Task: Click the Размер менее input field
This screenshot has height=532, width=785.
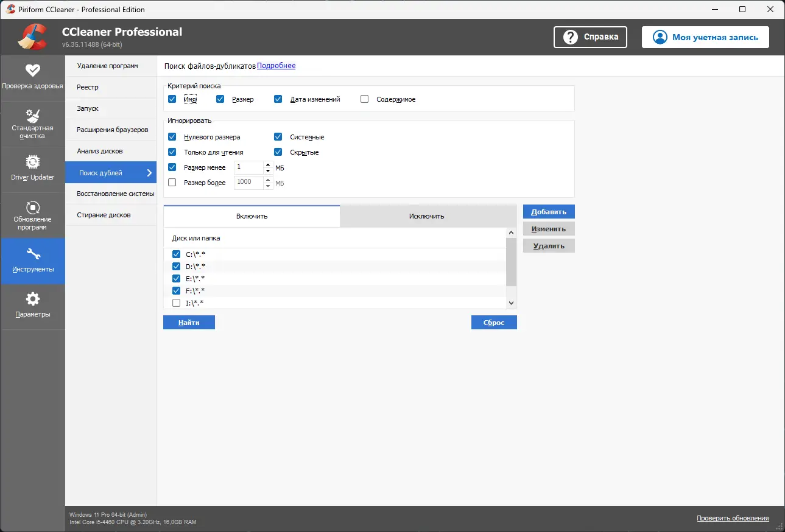Action: (248, 167)
